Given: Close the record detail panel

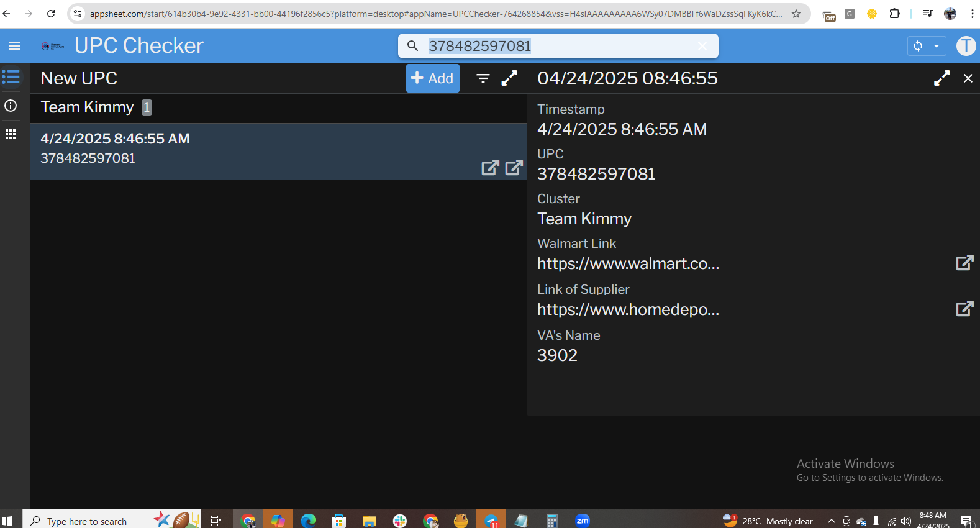Looking at the screenshot, I should 968,78.
